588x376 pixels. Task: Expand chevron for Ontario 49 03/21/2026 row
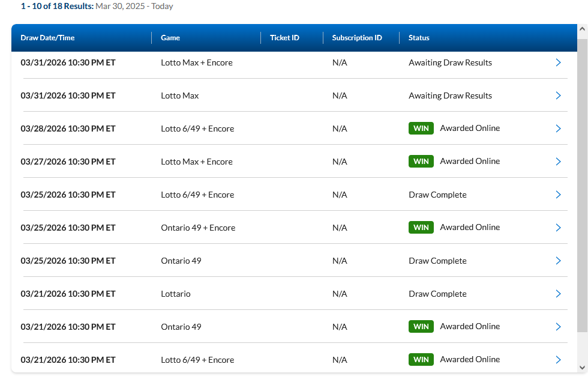click(558, 327)
